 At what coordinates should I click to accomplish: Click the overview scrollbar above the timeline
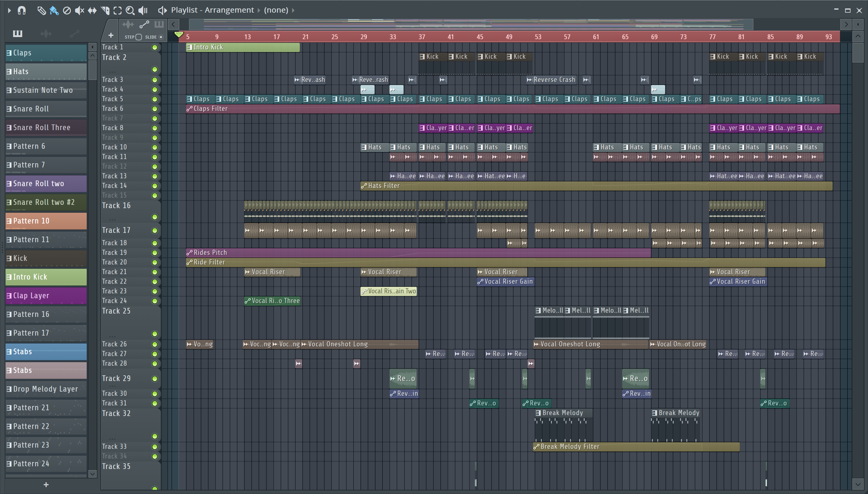(x=471, y=24)
